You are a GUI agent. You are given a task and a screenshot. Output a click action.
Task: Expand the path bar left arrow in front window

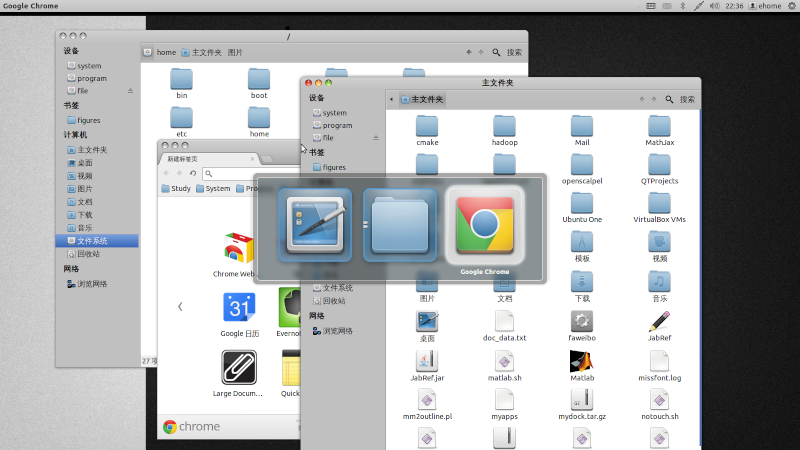pos(391,99)
